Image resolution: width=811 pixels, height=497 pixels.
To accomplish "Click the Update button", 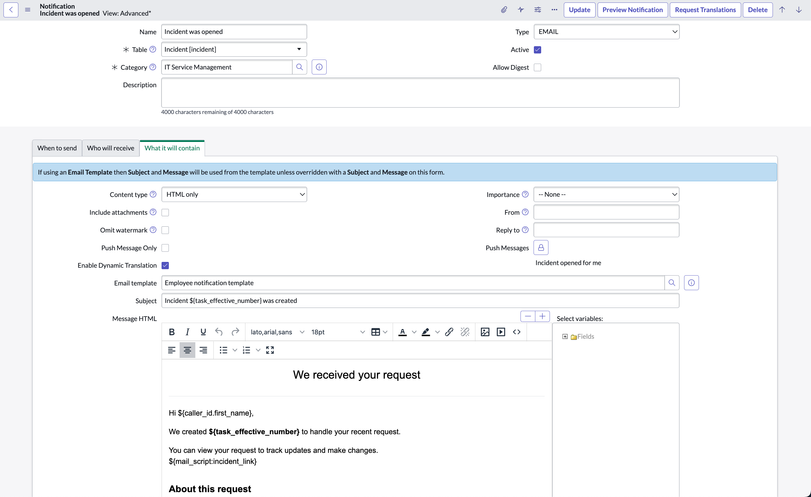I will click(x=579, y=10).
